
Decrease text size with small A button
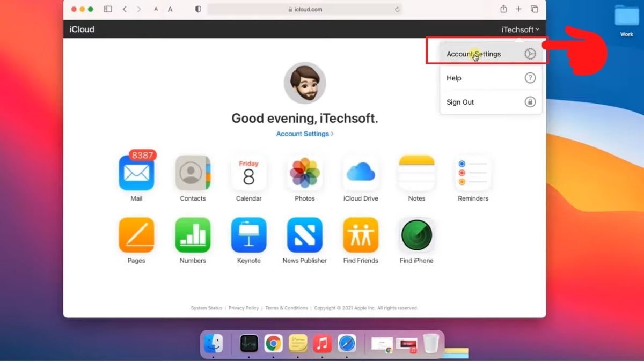point(156,9)
